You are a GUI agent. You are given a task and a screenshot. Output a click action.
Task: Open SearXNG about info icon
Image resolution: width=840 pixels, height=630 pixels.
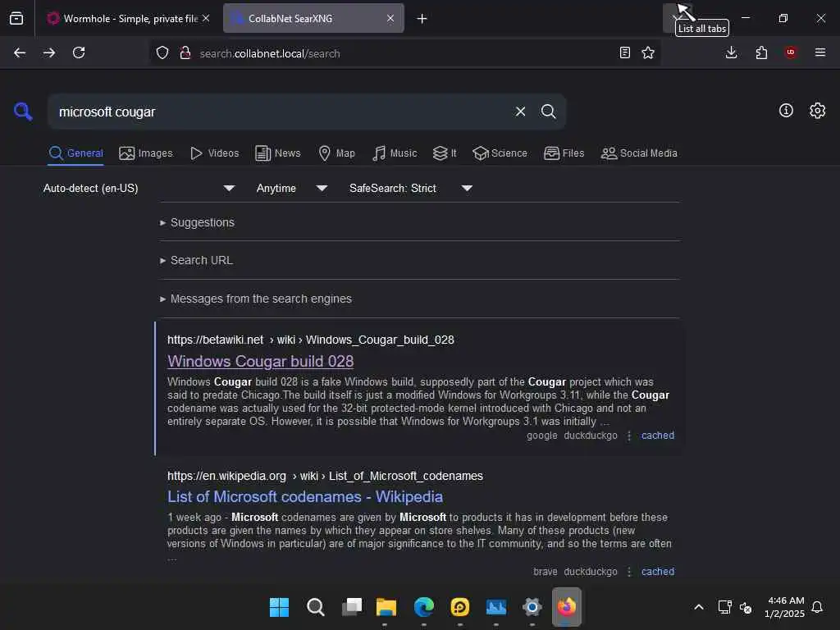[786, 111]
